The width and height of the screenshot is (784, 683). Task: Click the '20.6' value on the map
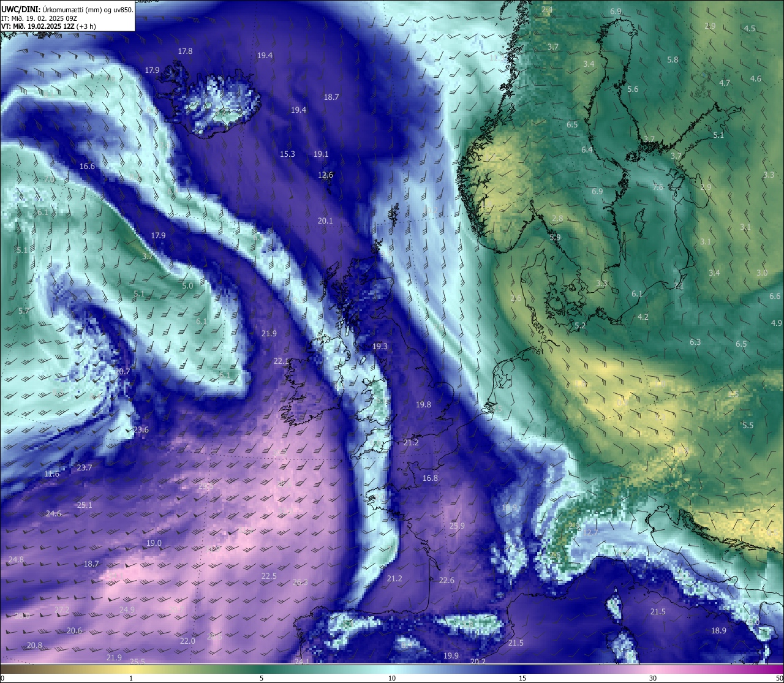point(74,631)
